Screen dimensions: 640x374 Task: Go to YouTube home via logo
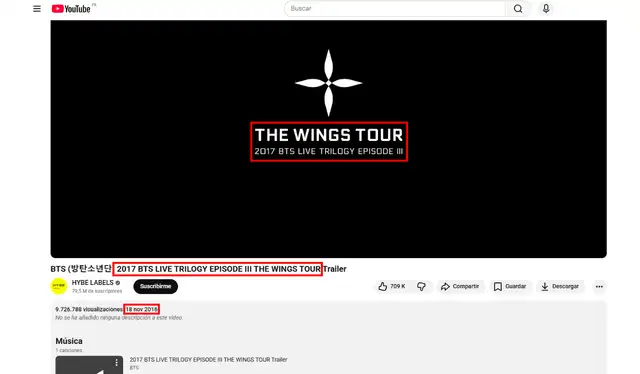click(x=71, y=9)
